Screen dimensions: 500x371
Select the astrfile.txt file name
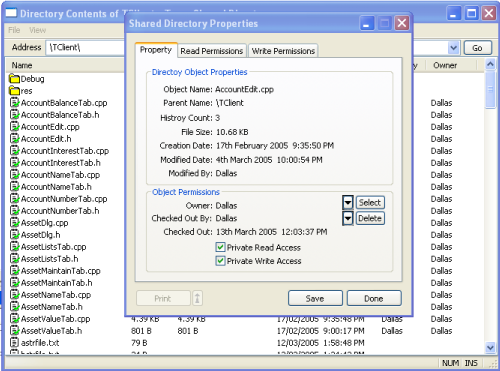[40, 343]
